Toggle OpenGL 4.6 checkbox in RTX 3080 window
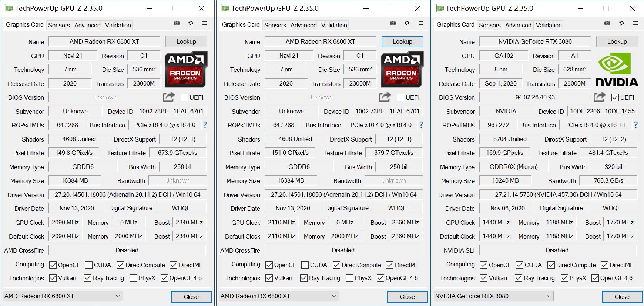Viewport: 644px width, 306px height. tap(595, 278)
